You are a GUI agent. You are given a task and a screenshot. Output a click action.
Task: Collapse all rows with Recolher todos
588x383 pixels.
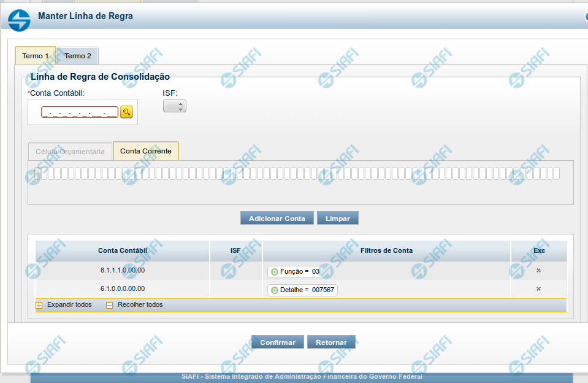click(140, 305)
